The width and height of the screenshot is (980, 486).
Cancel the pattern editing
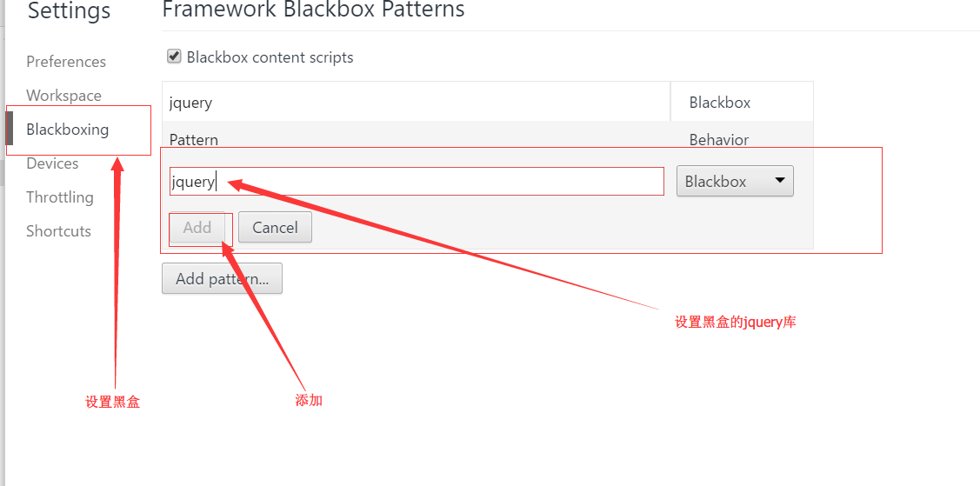(x=275, y=228)
